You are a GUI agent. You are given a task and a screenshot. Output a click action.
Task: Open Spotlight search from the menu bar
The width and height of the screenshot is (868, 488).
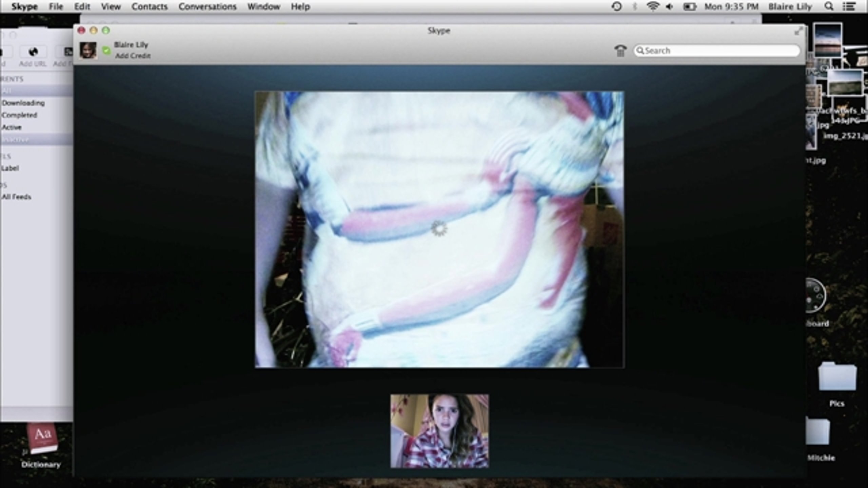click(829, 6)
